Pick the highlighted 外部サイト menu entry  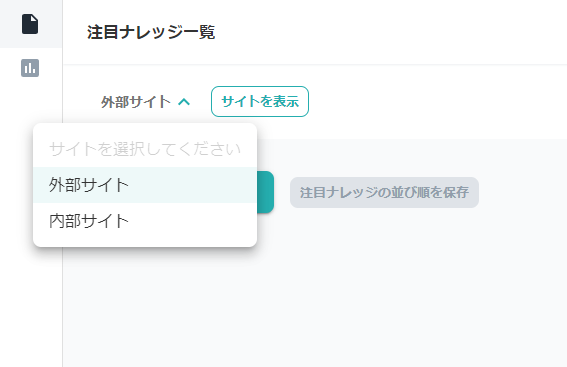pyautogui.click(x=145, y=185)
